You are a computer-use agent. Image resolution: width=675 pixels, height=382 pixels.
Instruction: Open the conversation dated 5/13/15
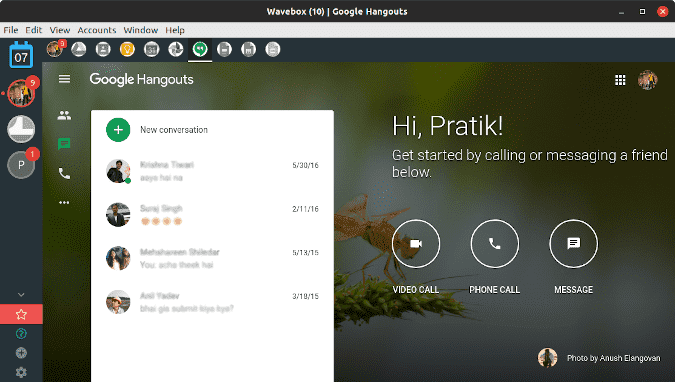[x=212, y=258]
